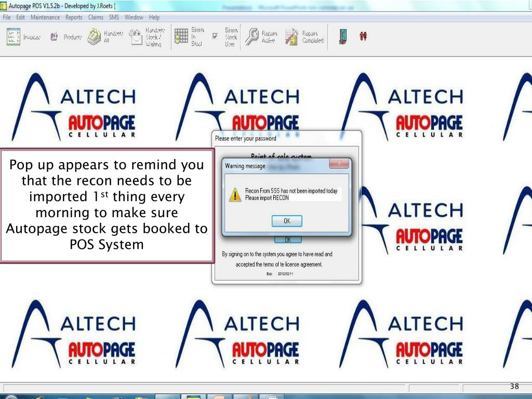Image resolution: width=532 pixels, height=399 pixels.
Task: Open the Handsets All toolbar icon
Action: pyautogui.click(x=94, y=37)
